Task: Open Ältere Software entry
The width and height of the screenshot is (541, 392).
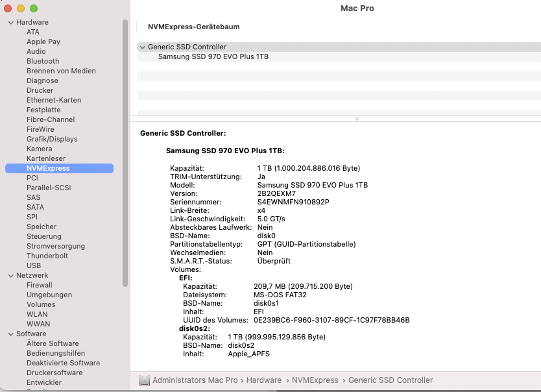Action: coord(53,343)
